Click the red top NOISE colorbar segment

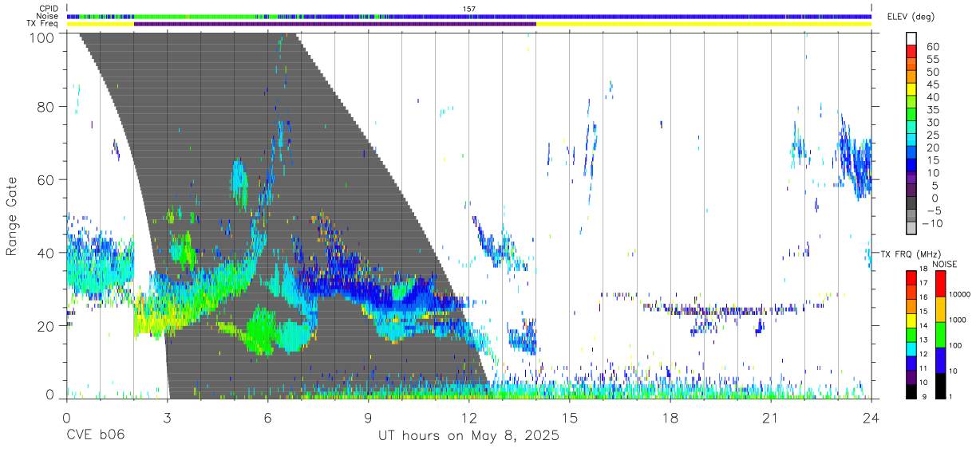point(940,284)
